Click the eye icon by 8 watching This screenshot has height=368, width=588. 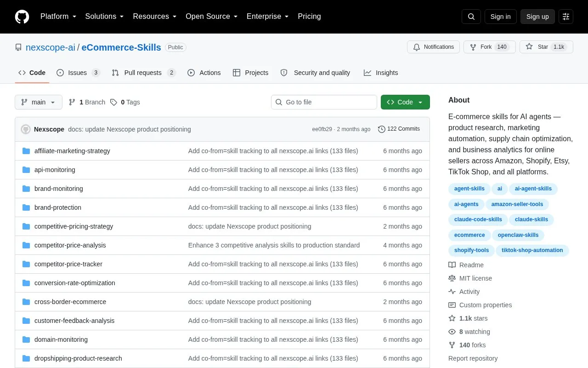pyautogui.click(x=452, y=332)
